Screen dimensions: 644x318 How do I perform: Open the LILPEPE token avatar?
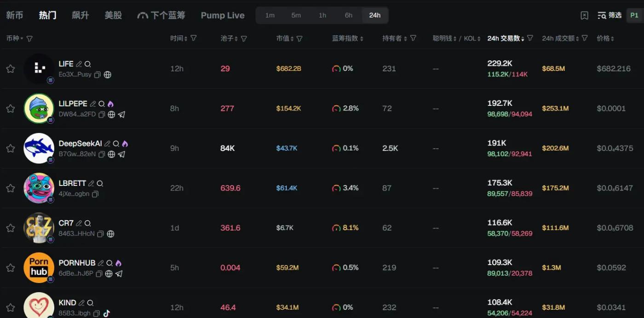39,109
